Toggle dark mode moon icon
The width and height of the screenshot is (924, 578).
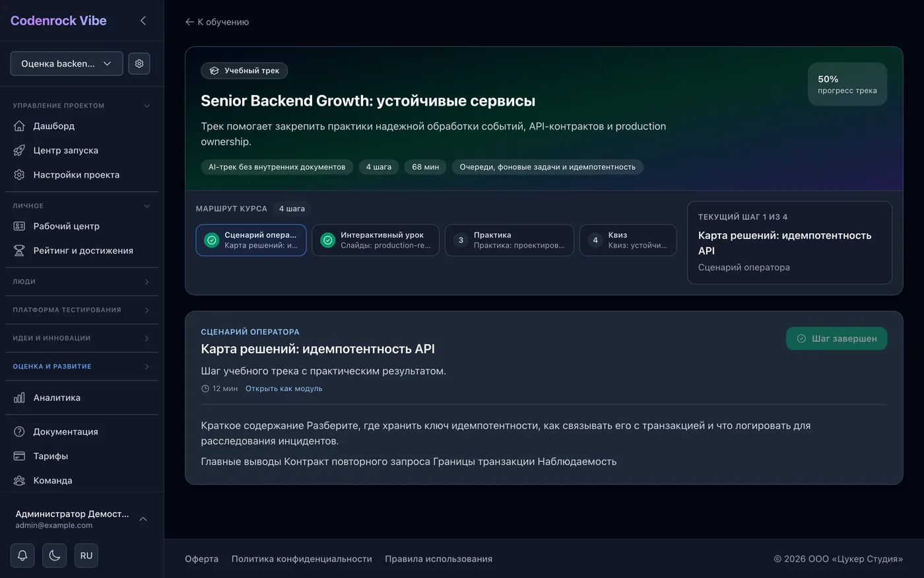54,556
